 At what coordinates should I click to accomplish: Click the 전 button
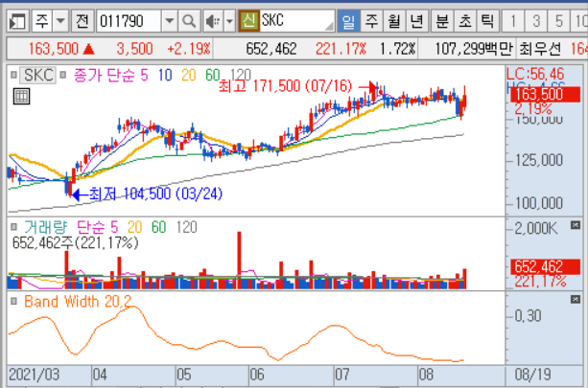pyautogui.click(x=82, y=21)
